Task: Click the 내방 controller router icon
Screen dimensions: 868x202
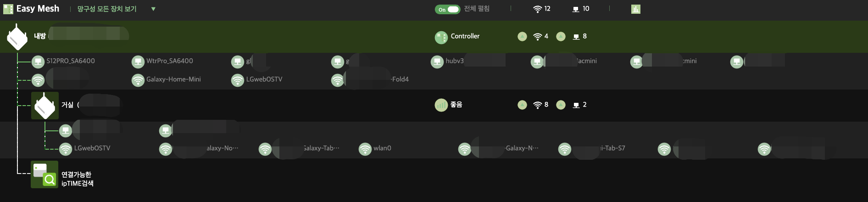Action: click(17, 37)
